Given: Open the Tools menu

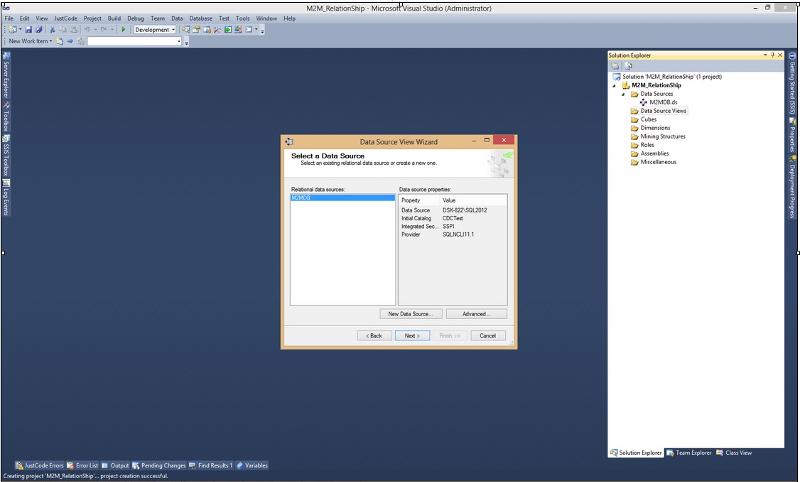Looking at the screenshot, I should click(x=243, y=18).
